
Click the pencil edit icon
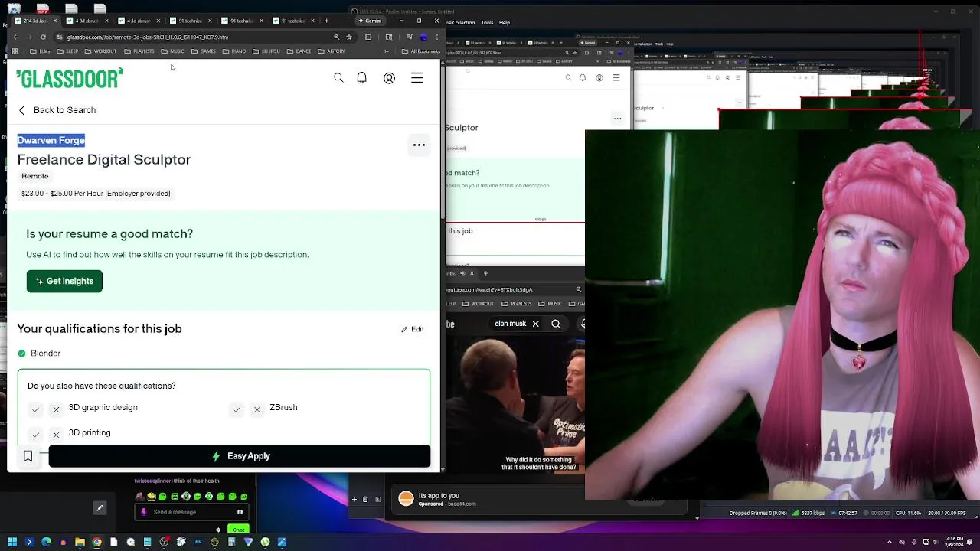(x=99, y=507)
